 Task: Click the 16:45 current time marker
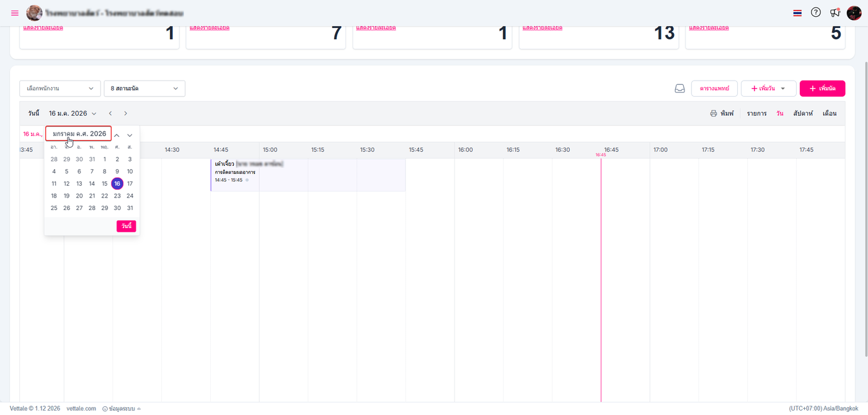(601, 155)
